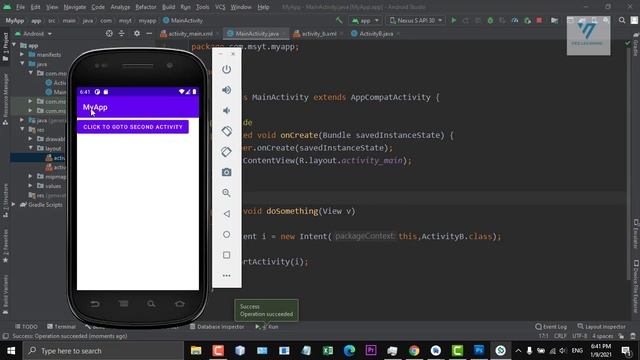The height and width of the screenshot is (360, 640).
Task: Open Google Chrome from the taskbar
Action: coord(414,351)
